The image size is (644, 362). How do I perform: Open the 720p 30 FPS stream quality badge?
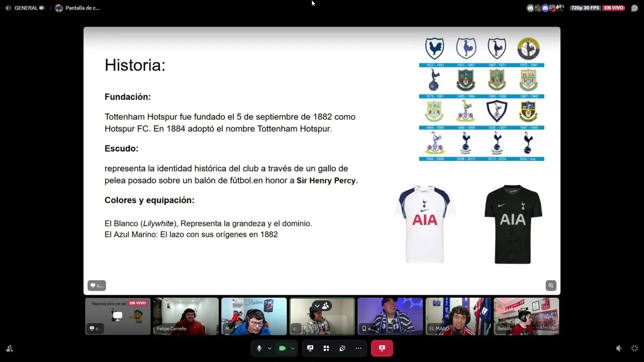pos(585,8)
